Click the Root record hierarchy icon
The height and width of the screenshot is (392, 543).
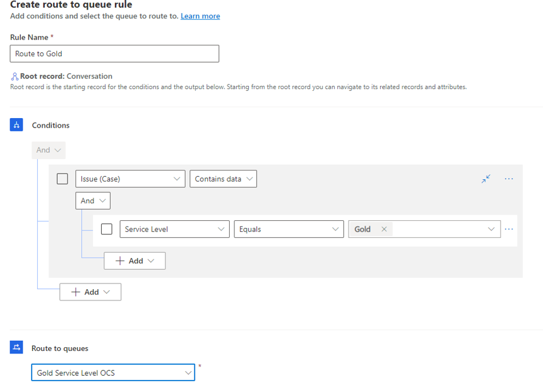[x=15, y=76]
